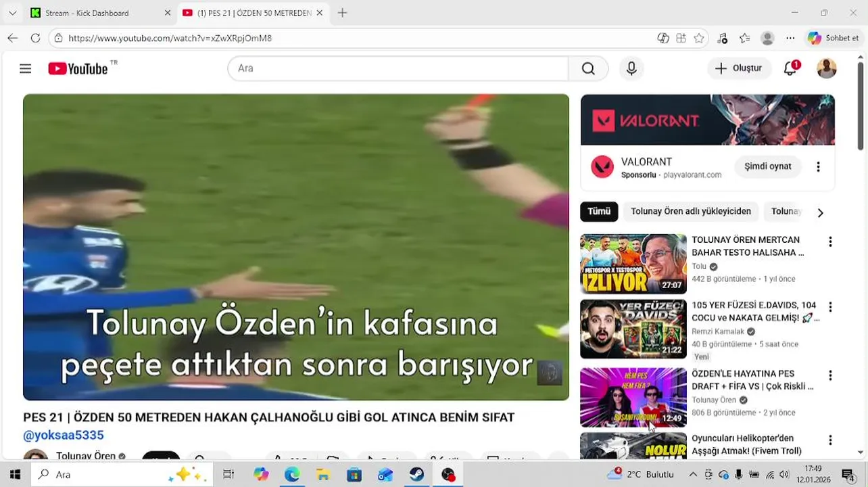Show more filter chips with right chevron

[820, 213]
